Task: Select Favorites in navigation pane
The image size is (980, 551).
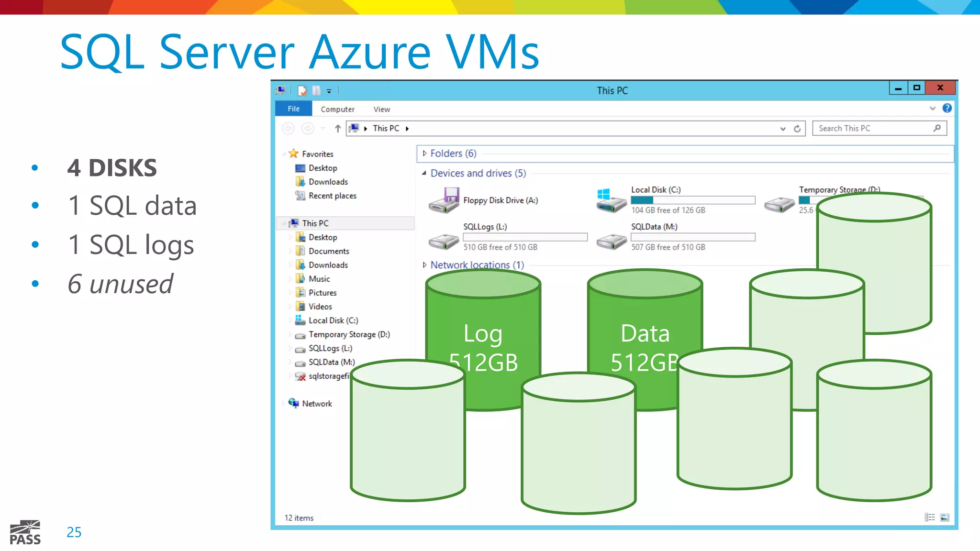Action: 317,154
